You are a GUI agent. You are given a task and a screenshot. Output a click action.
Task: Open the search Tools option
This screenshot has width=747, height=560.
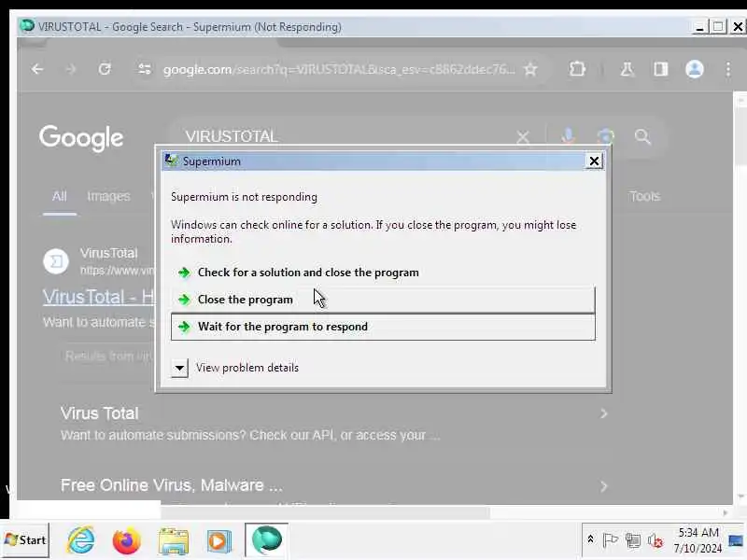pos(644,196)
